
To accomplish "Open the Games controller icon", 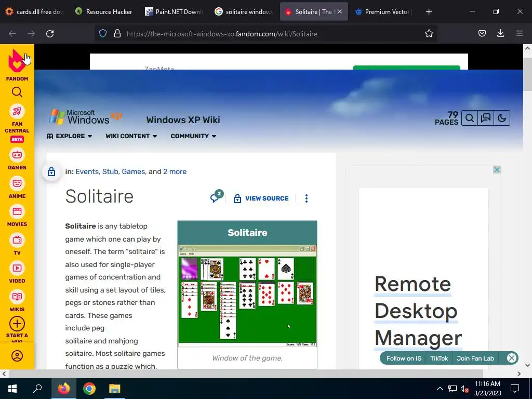I will (x=17, y=155).
